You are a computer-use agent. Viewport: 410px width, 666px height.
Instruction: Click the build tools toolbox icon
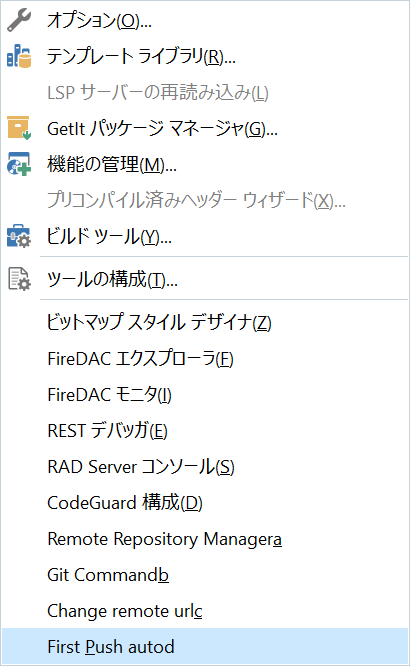(x=19, y=236)
